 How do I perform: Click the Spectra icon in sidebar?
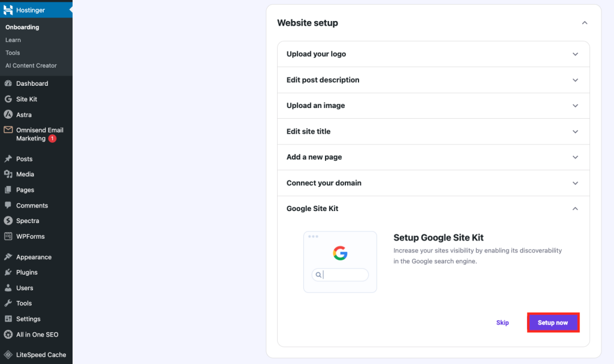coord(8,221)
